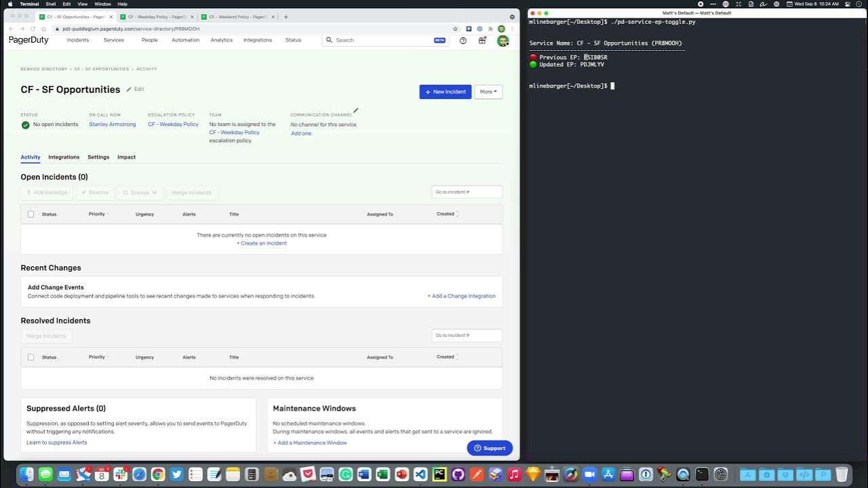The height and width of the screenshot is (488, 868).
Task: Sort Resolved Incidents by Priority column
Action: 98,357
